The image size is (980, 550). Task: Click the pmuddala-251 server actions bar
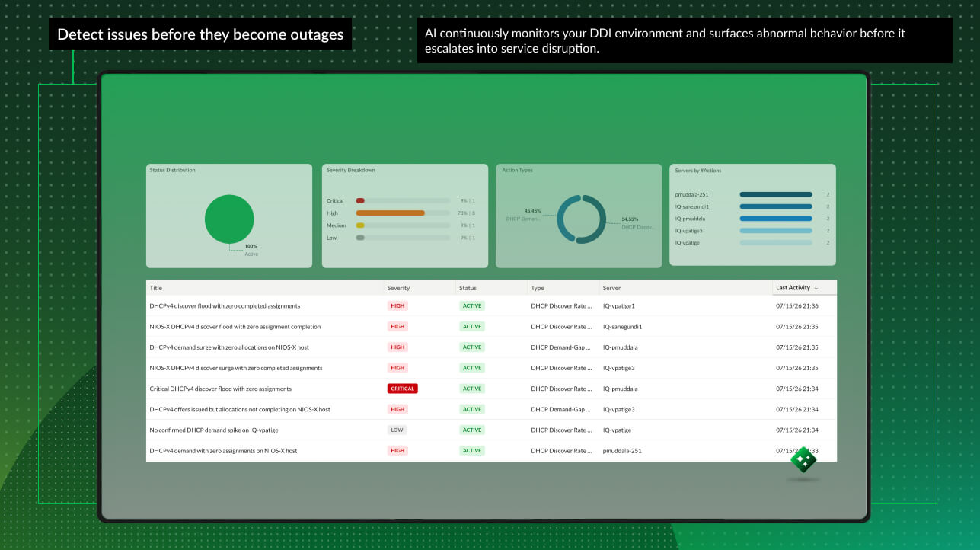[776, 194]
